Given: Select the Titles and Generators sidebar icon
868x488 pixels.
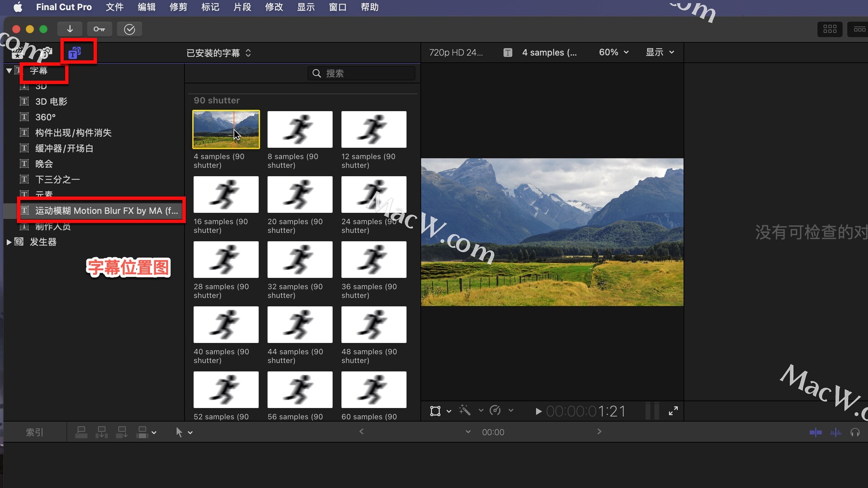Looking at the screenshot, I should point(75,53).
